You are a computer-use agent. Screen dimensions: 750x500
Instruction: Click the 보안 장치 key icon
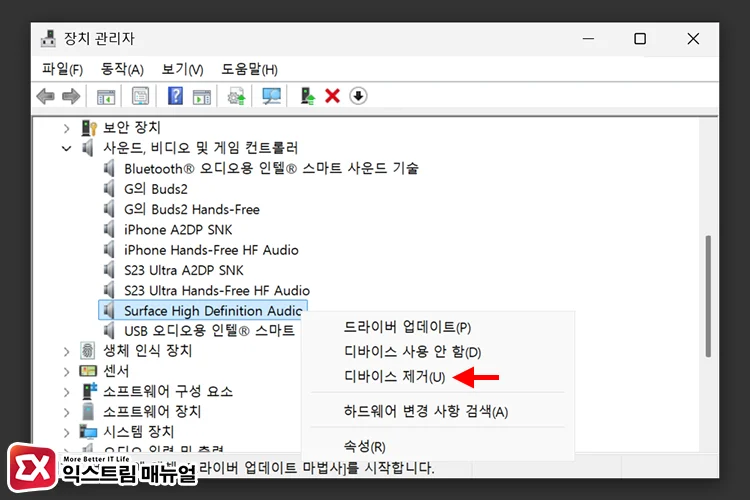[x=89, y=128]
